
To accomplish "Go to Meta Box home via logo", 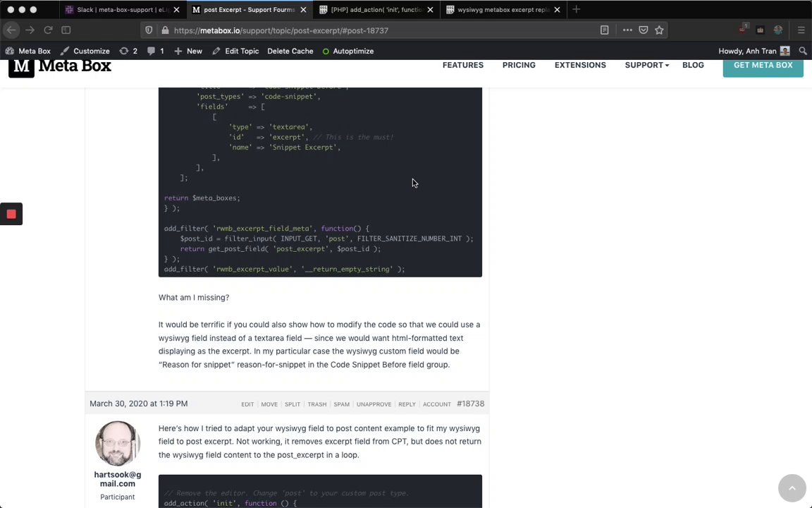I will 60,66.
